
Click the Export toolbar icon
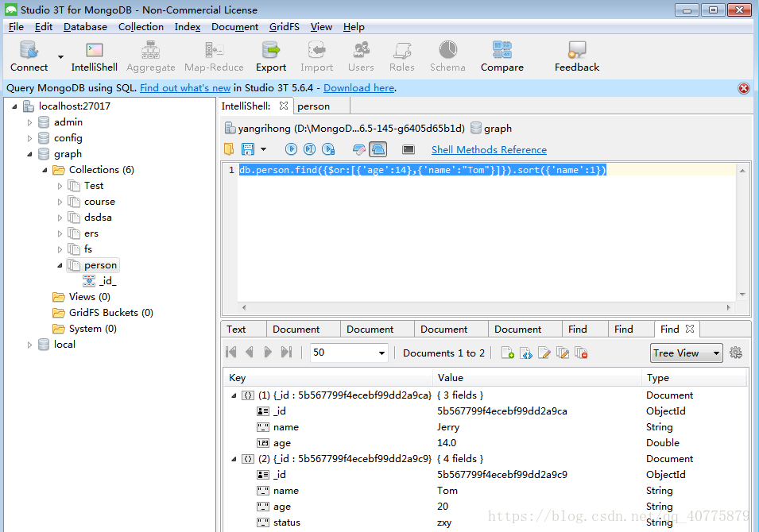point(270,56)
